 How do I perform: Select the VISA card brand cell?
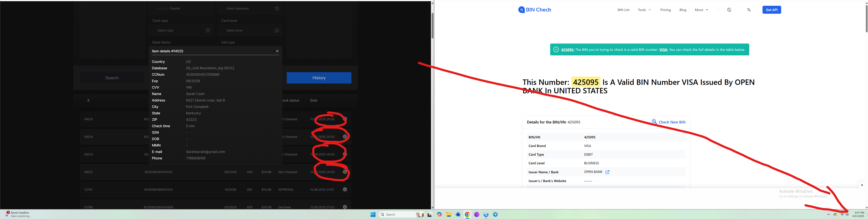588,146
